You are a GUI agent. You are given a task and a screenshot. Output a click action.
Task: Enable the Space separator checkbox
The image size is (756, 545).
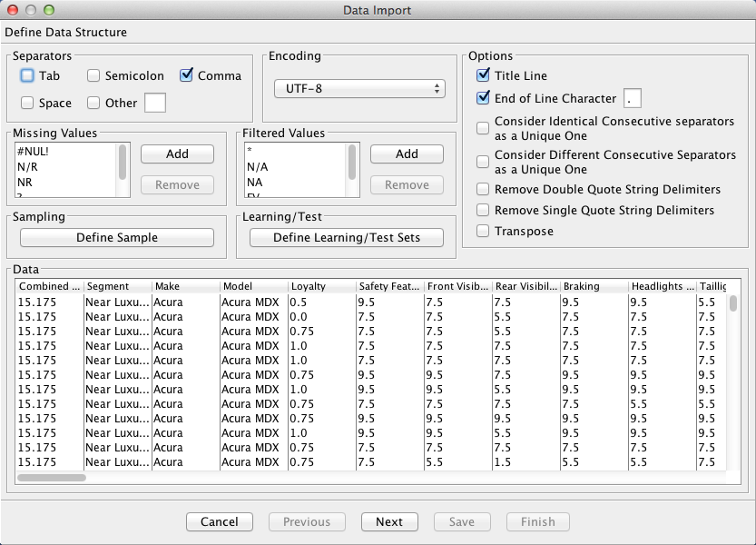tap(27, 104)
